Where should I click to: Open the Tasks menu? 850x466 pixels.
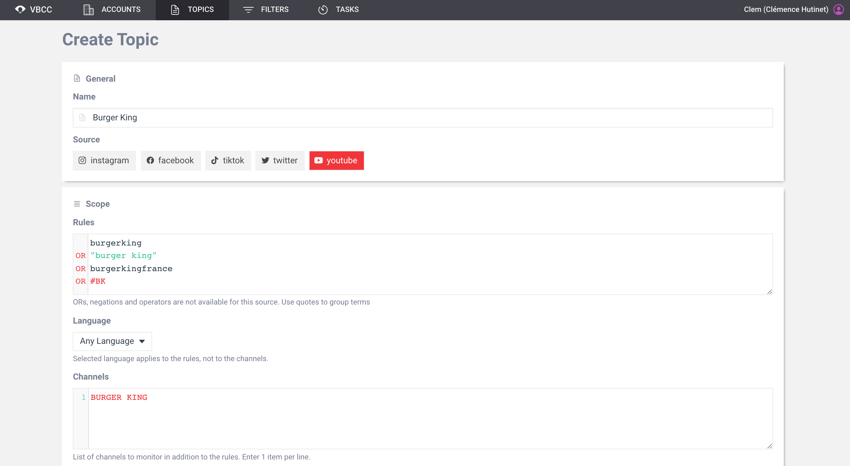click(338, 10)
